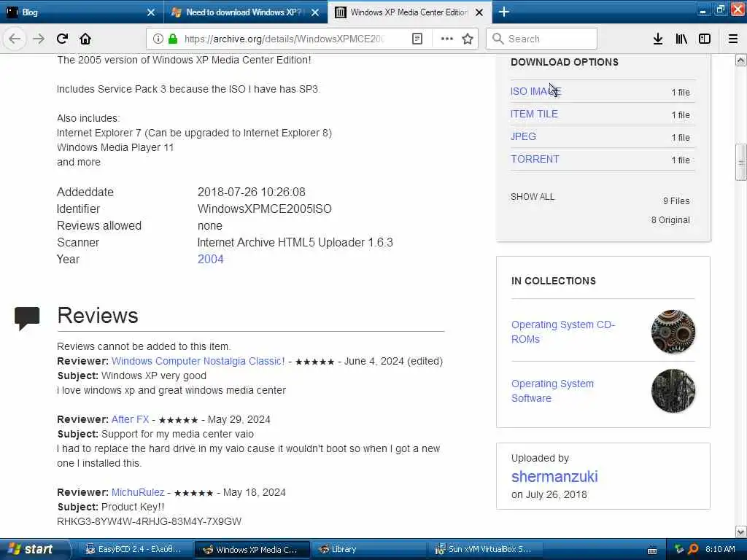Image resolution: width=747 pixels, height=560 pixels.
Task: Open the Downloads arrow panel
Action: coord(658,39)
